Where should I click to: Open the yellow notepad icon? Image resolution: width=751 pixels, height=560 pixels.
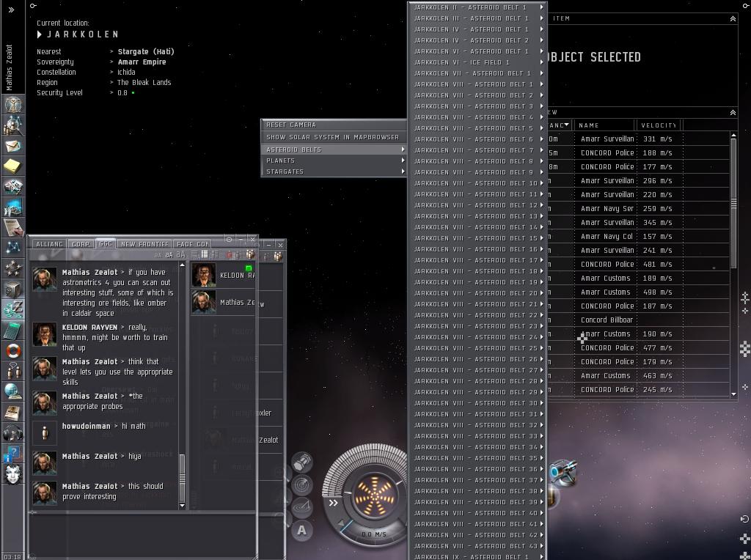tap(13, 166)
